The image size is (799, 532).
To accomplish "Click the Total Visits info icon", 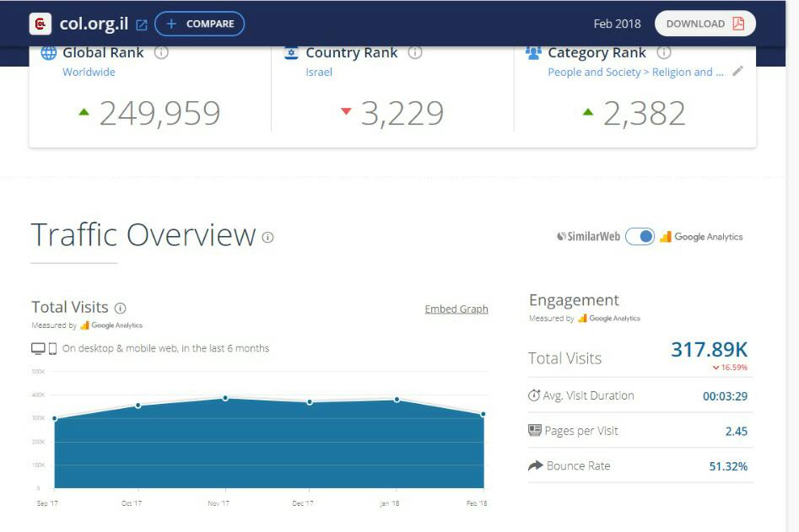I will (121, 308).
